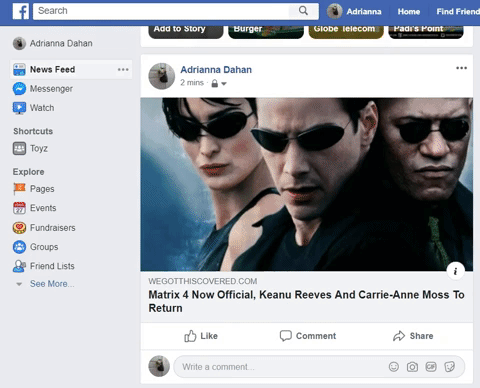Click the post author avatar
480x388 pixels.
pyautogui.click(x=162, y=76)
